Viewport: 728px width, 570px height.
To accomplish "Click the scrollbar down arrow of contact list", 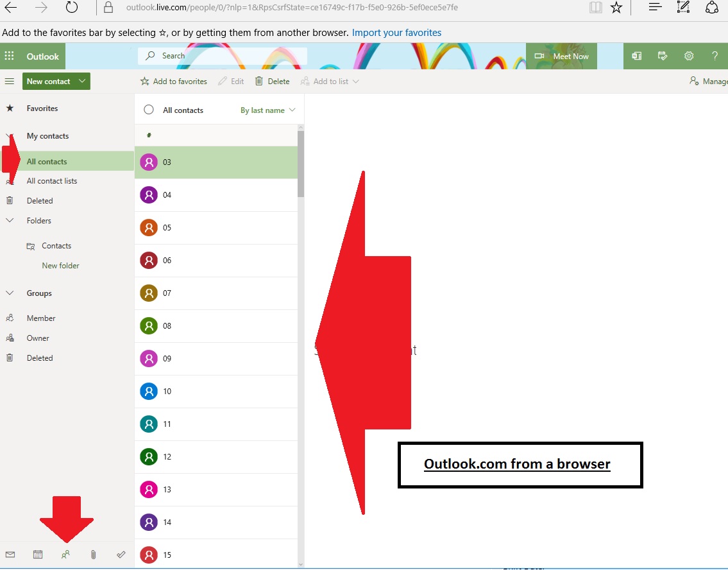I will (x=301, y=564).
